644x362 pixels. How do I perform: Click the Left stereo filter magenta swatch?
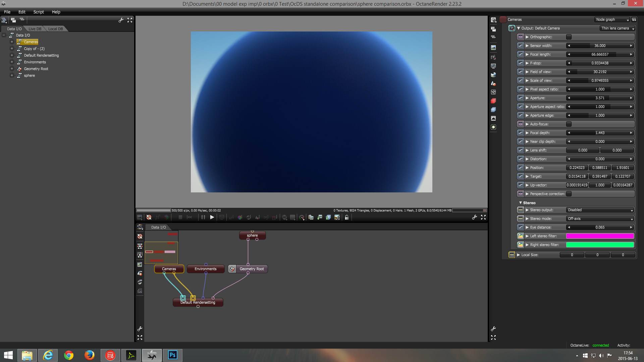coord(600,236)
